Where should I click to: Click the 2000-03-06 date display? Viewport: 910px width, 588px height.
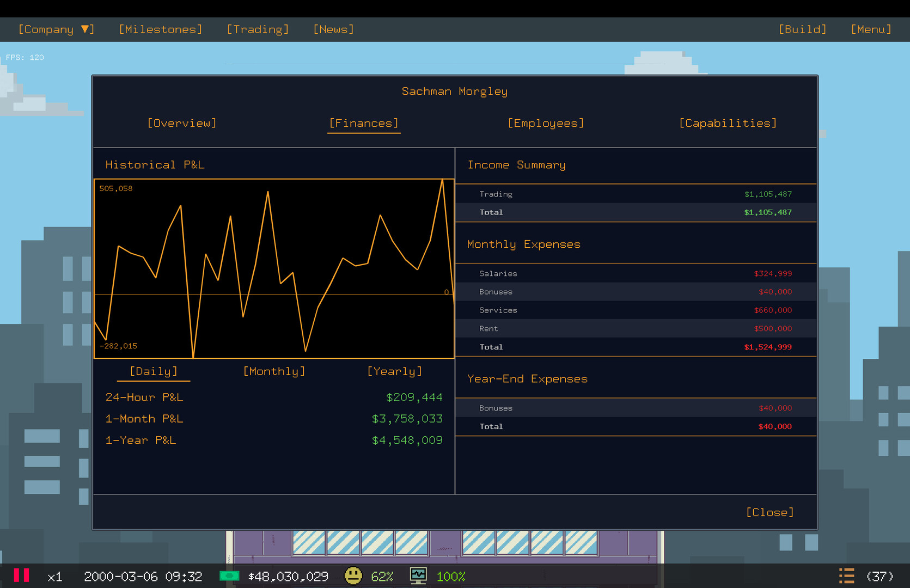(x=120, y=576)
